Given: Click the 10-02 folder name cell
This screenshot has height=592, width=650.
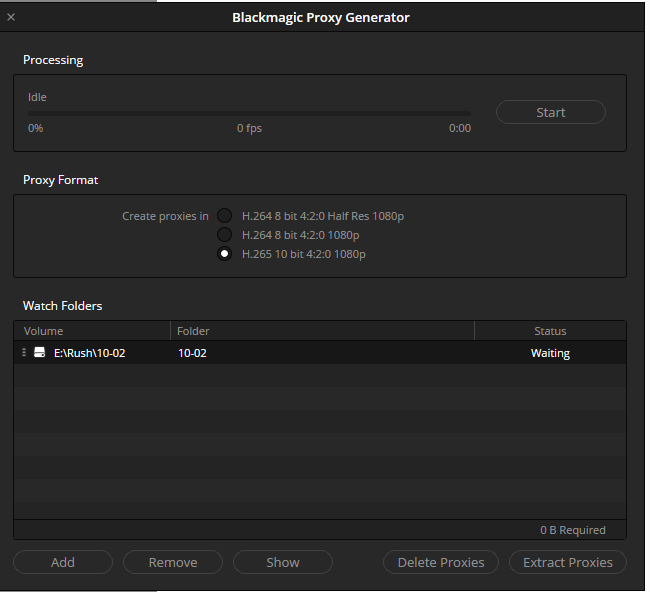Looking at the screenshot, I should click(192, 353).
